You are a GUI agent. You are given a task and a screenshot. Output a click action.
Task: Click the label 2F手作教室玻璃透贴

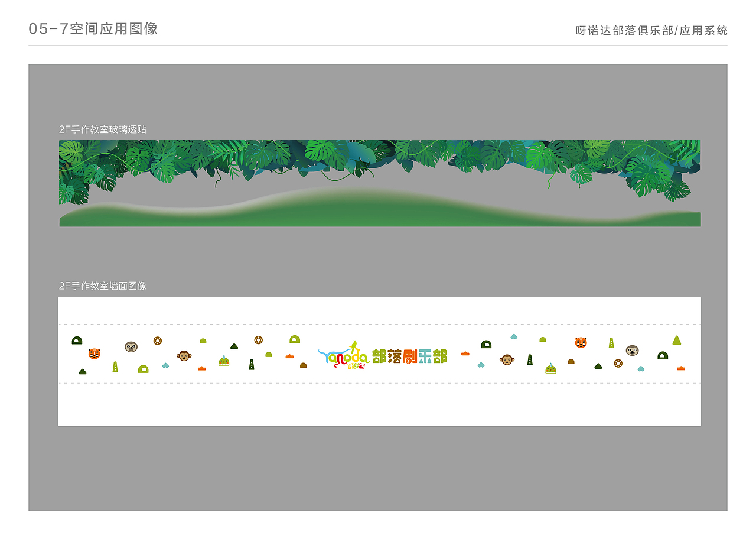[x=103, y=129]
